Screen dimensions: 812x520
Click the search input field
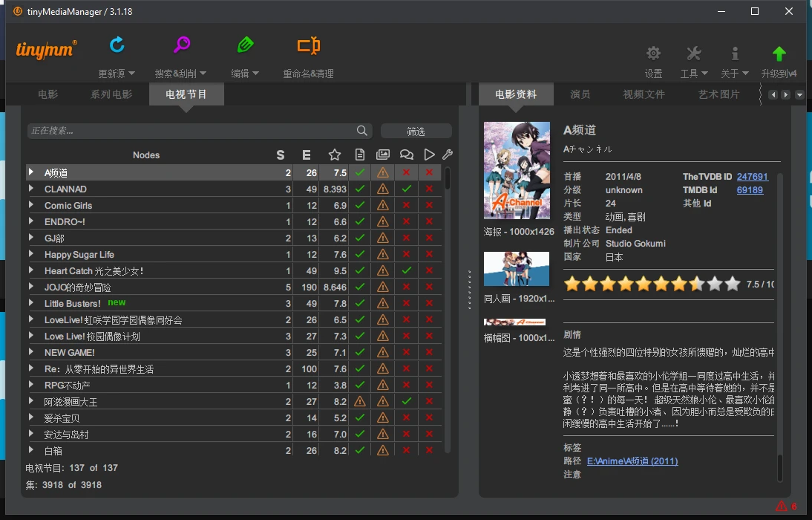[x=191, y=131]
